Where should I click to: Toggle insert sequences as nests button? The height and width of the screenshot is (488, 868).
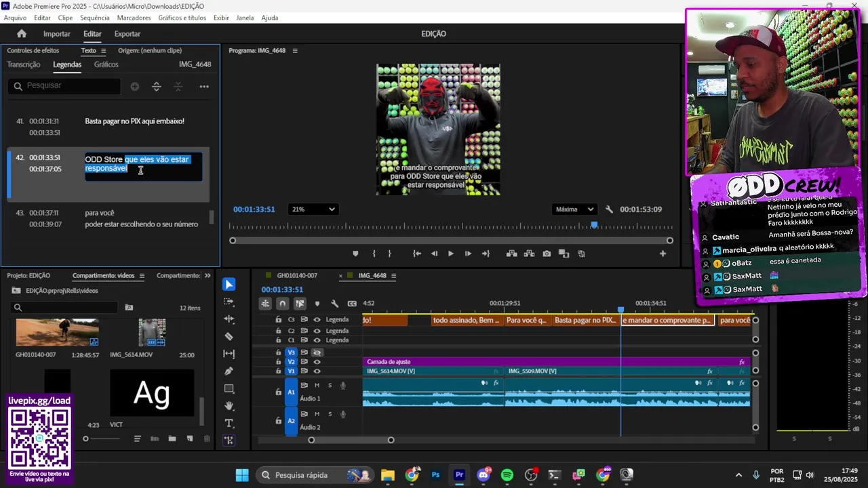(265, 304)
